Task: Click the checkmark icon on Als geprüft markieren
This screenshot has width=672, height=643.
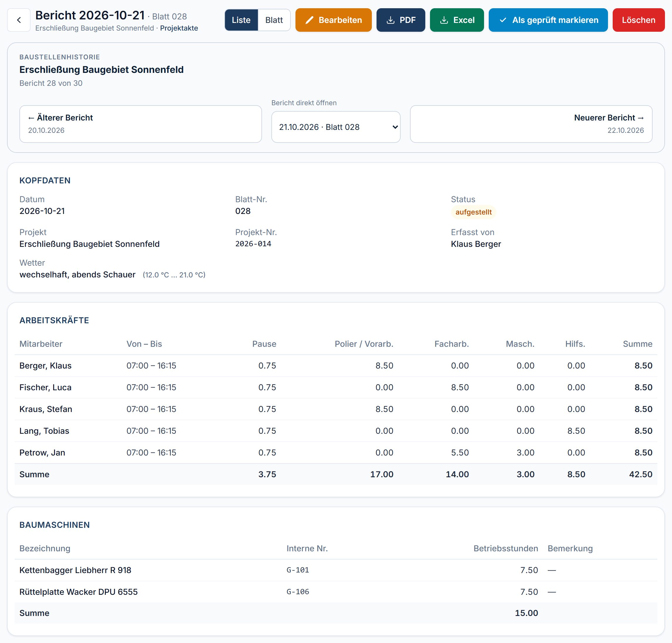Action: pyautogui.click(x=503, y=20)
